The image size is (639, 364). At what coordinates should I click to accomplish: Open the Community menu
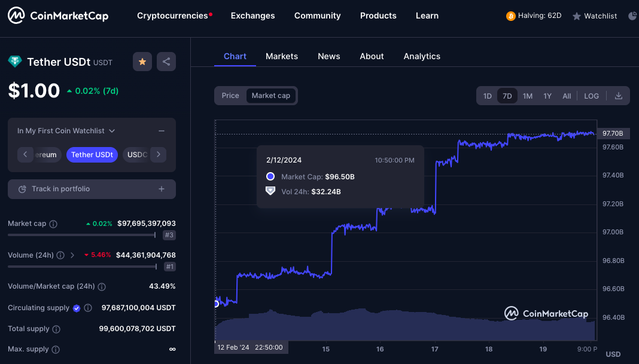[x=318, y=16]
